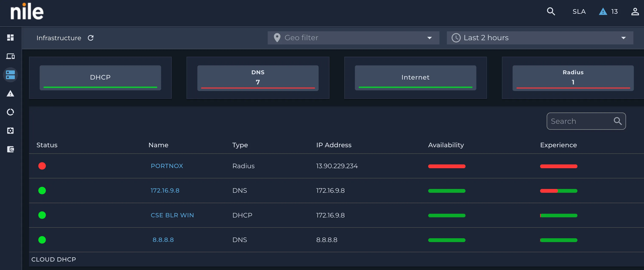This screenshot has height=270, width=644.
Task: Sort by the IP Address column header
Action: [x=334, y=145]
